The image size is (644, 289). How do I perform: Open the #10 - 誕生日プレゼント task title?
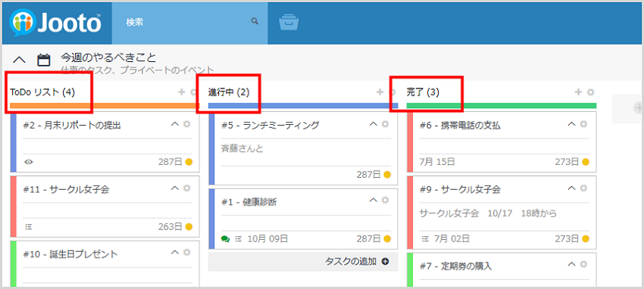[x=70, y=254]
